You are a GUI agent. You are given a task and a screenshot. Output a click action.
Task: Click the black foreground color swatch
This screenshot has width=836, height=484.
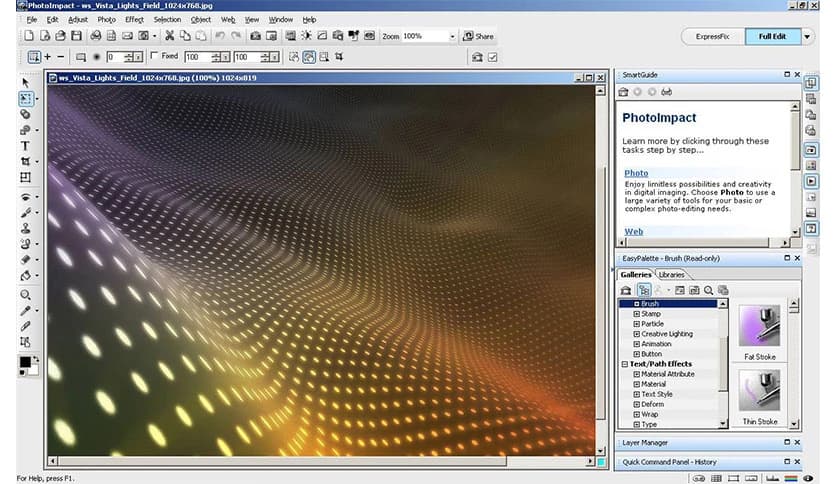click(x=25, y=362)
